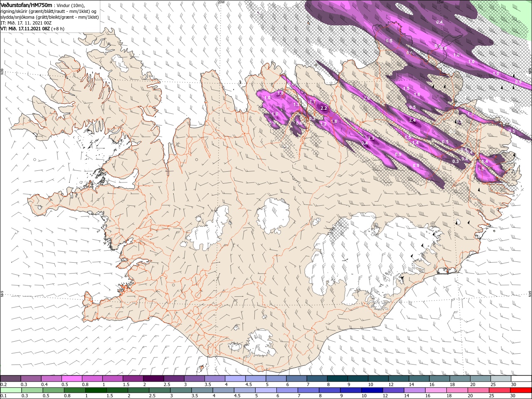Screen dimensions: 532x399
Task: Click the Veðurstofan/HM750m title text
Action: [27, 5]
